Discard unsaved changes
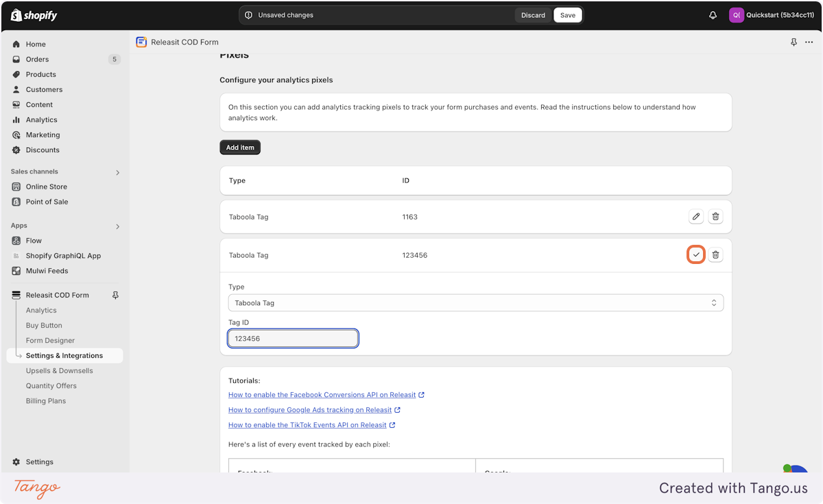The width and height of the screenshot is (823, 504). point(533,15)
